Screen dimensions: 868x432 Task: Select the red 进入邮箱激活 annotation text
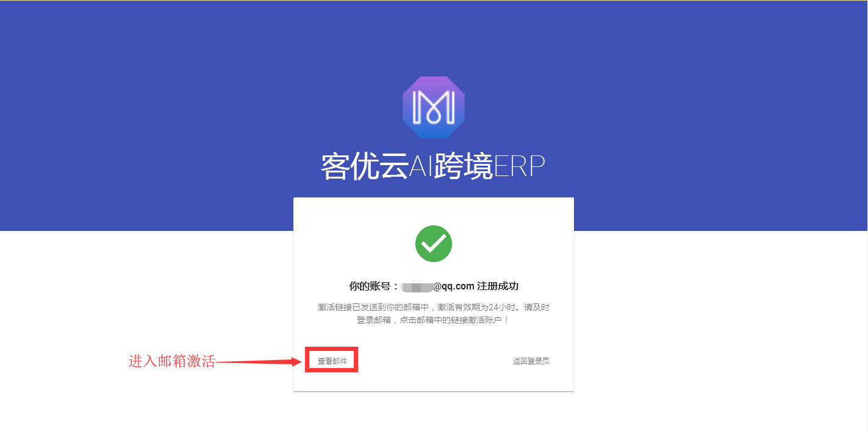[x=172, y=361]
